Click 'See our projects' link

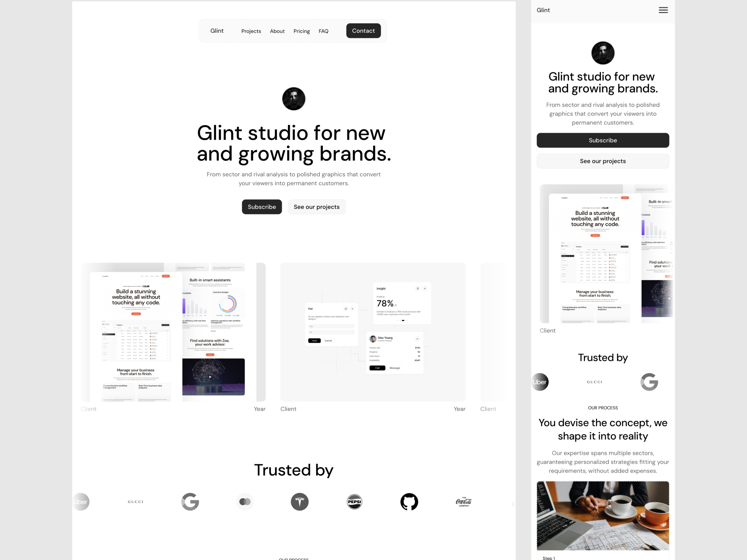(x=316, y=207)
